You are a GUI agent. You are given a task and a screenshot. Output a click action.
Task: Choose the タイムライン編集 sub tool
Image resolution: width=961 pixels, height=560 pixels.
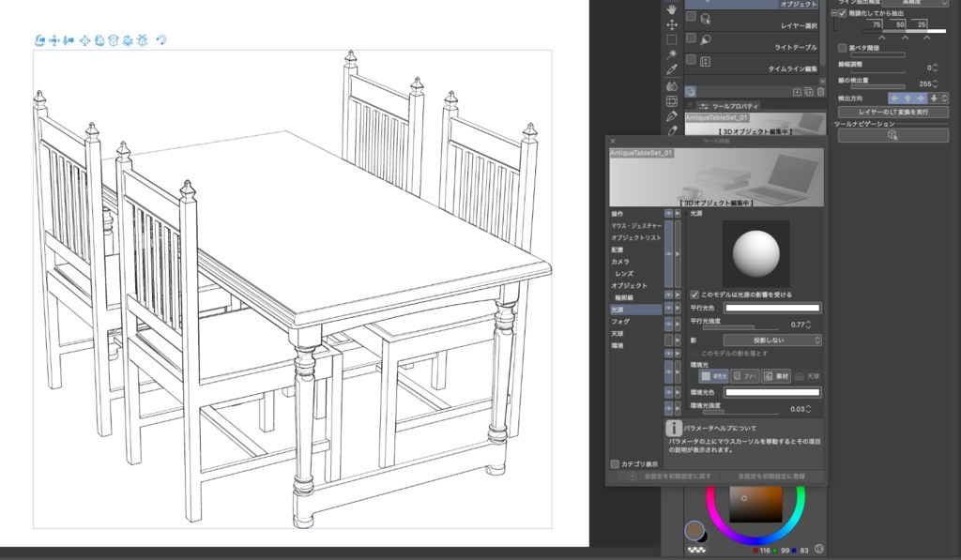[x=752, y=64]
